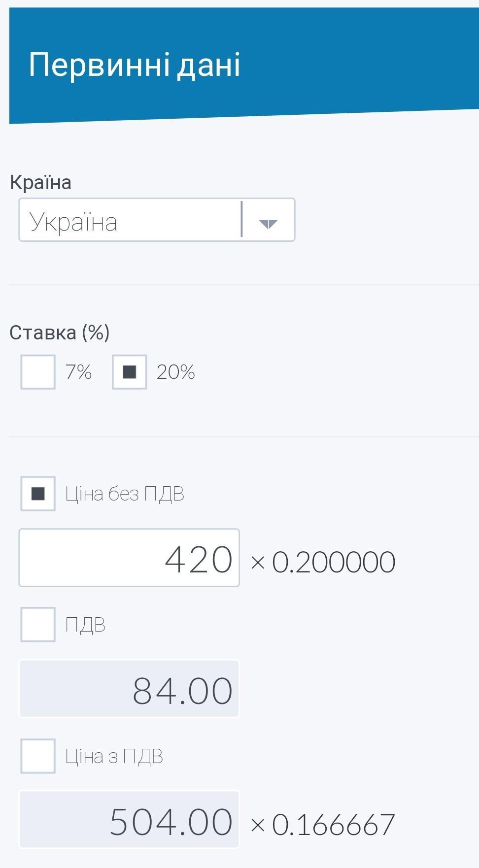Select the 7% rate checkbox
Screen dimensions: 479x868
click(38, 372)
